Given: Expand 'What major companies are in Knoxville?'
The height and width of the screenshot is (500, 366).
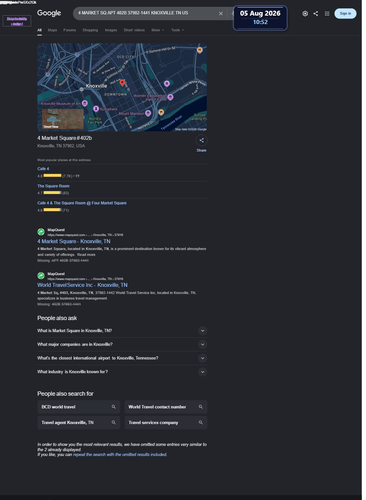Looking at the screenshot, I should [x=122, y=344].
